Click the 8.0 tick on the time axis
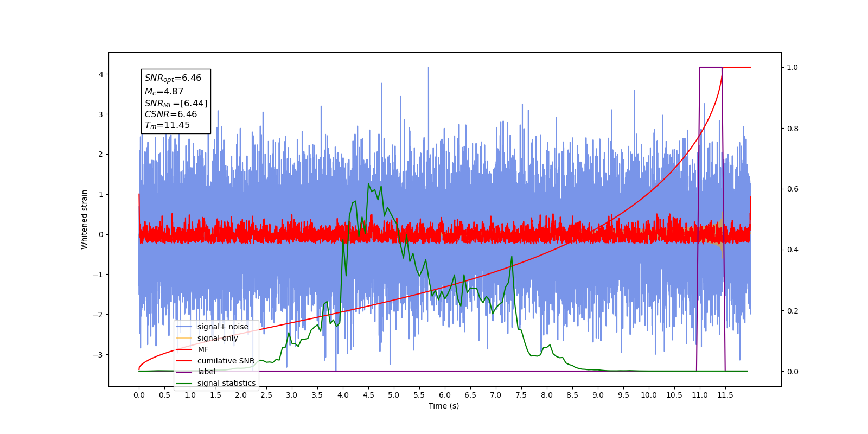The image size is (868, 434). tap(547, 395)
